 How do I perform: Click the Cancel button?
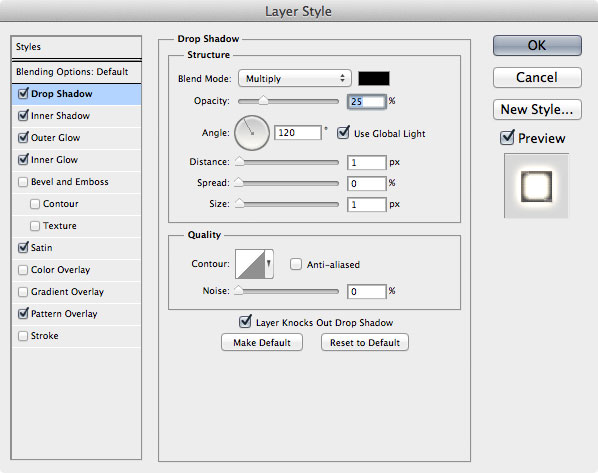coord(537,77)
